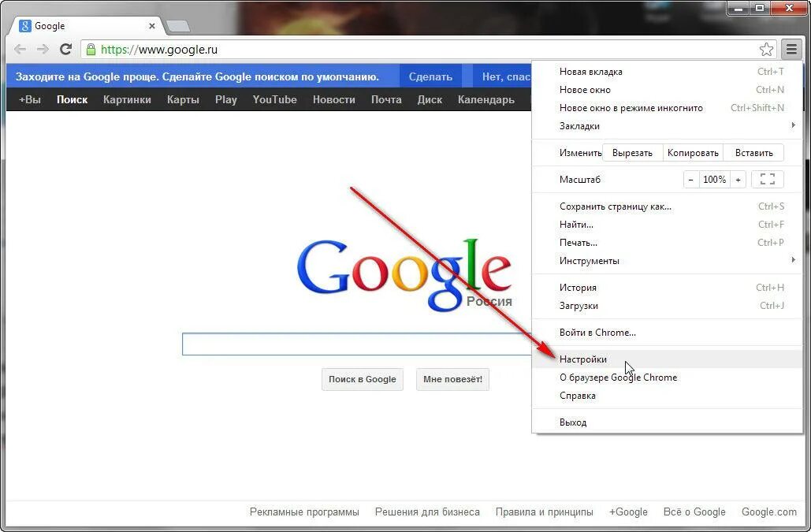Viewport: 811px width, 532px height.
Task: Choose Новая вкладка in menu
Action: pos(668,72)
